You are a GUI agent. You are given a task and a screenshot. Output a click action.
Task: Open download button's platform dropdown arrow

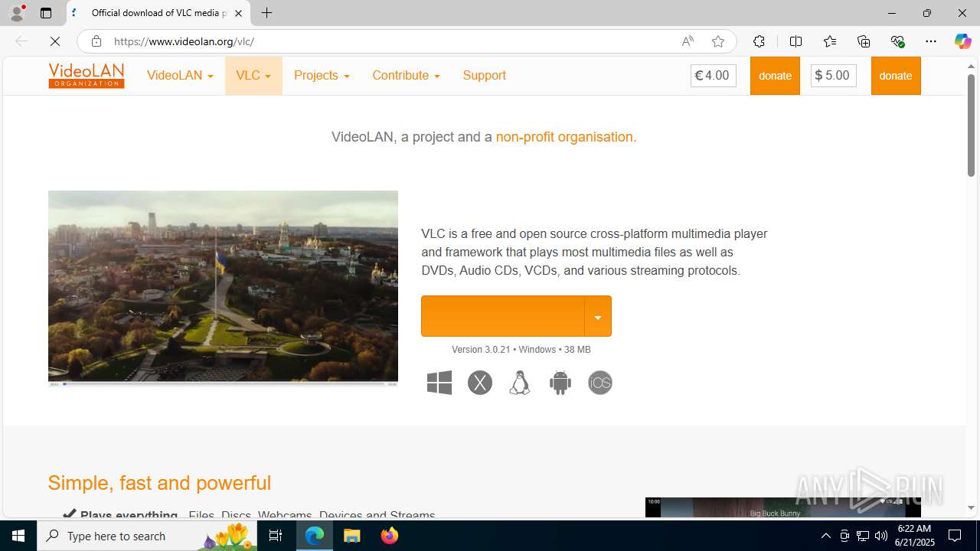(598, 316)
